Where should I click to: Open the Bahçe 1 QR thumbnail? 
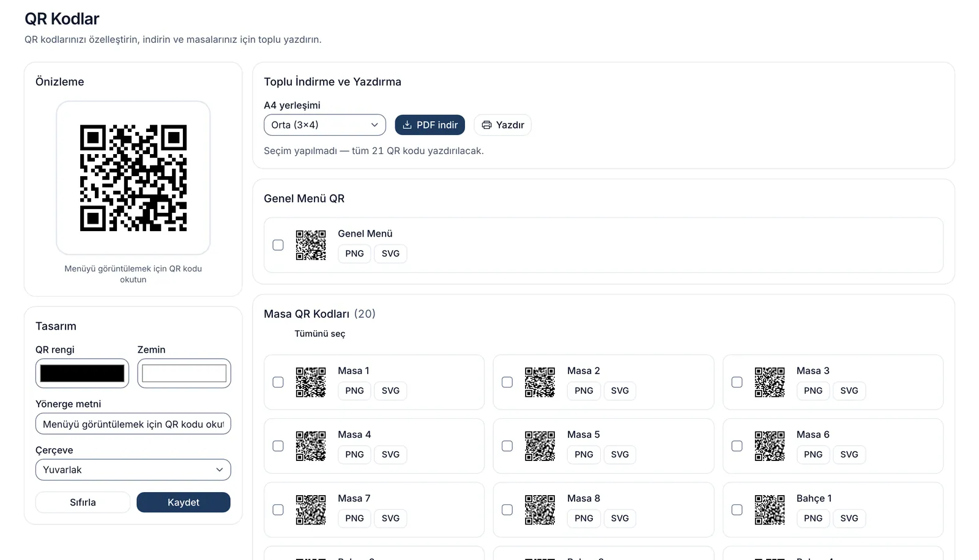point(770,510)
